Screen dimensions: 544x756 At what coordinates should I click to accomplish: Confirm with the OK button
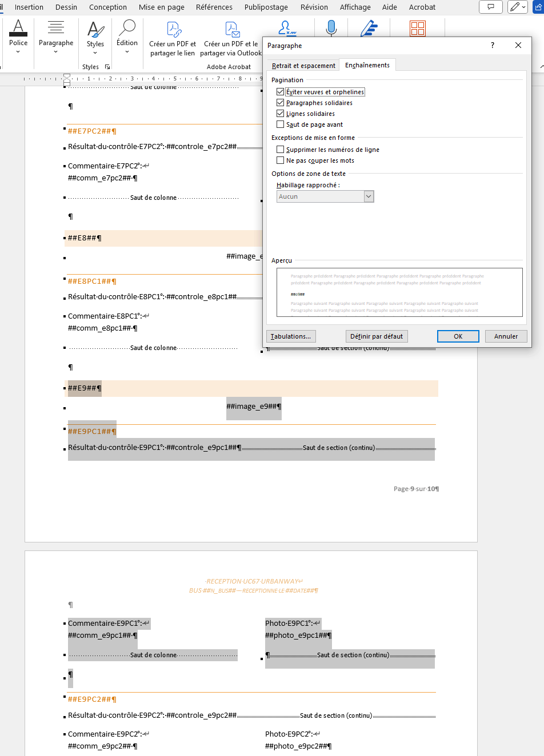(x=458, y=336)
